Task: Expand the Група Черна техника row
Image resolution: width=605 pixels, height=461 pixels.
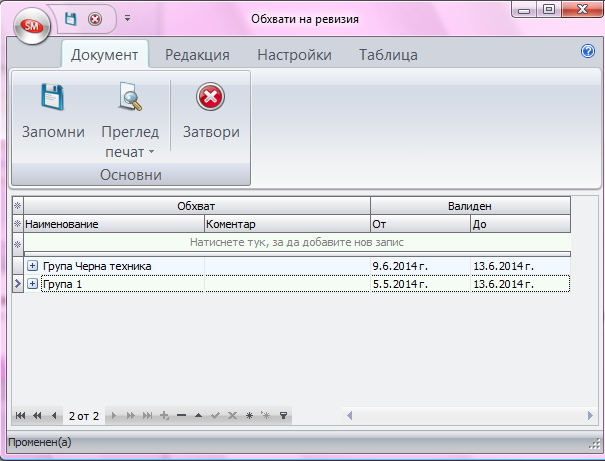Action: [32, 266]
